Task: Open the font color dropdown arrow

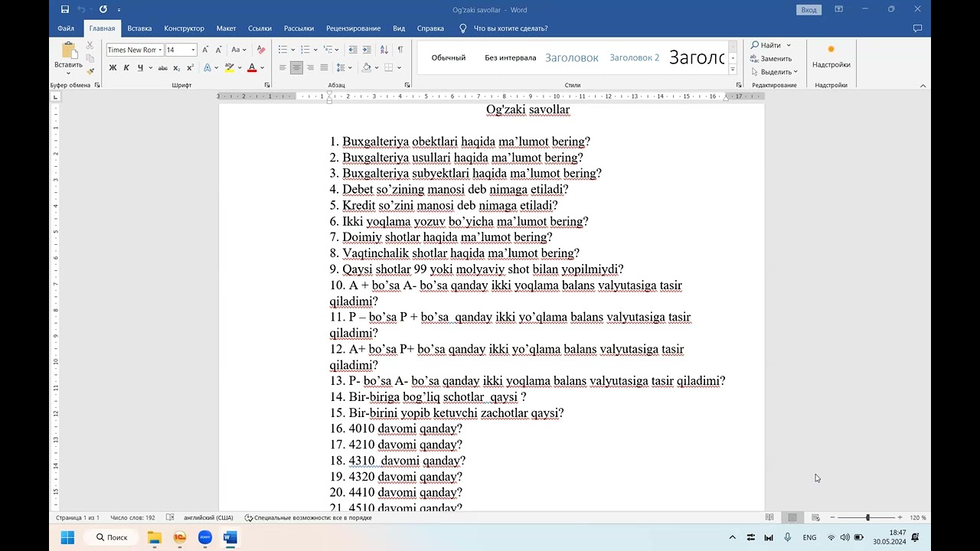Action: coord(262,68)
